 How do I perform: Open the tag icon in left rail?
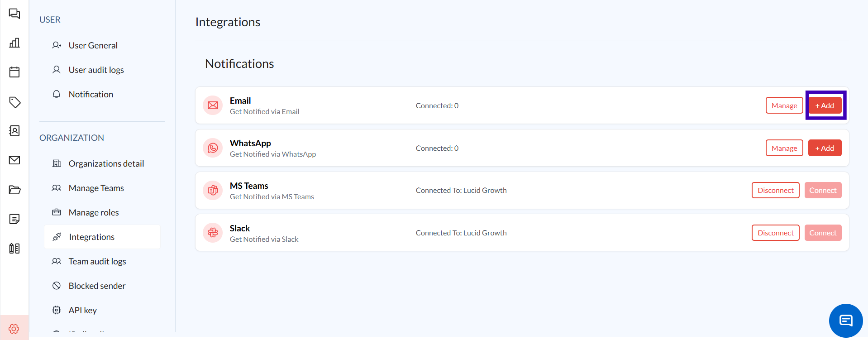tap(14, 102)
